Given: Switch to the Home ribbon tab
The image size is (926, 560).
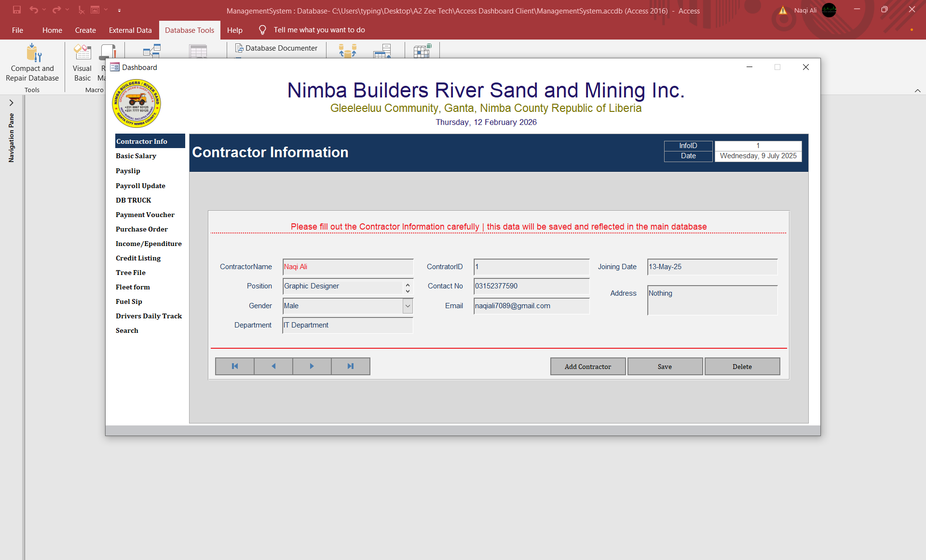Looking at the screenshot, I should (52, 30).
